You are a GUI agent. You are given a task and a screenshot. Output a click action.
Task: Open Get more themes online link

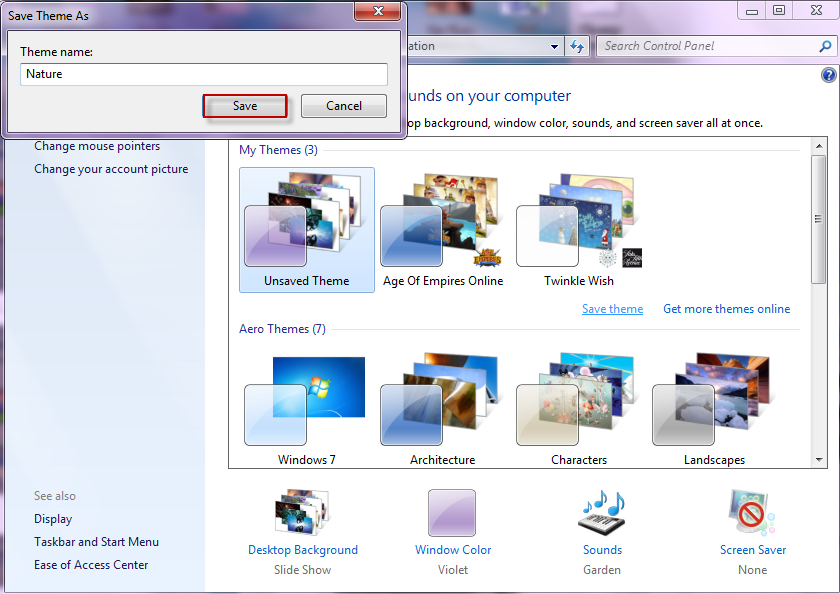point(726,309)
